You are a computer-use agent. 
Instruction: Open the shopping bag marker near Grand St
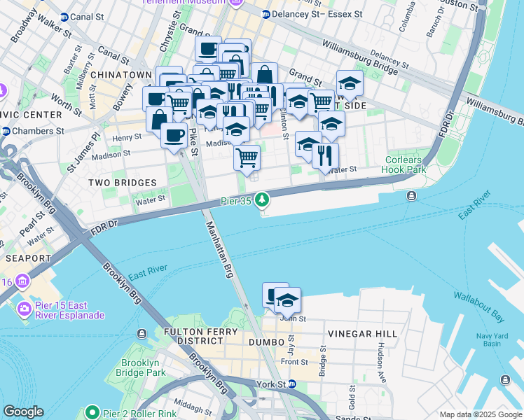coord(264,76)
